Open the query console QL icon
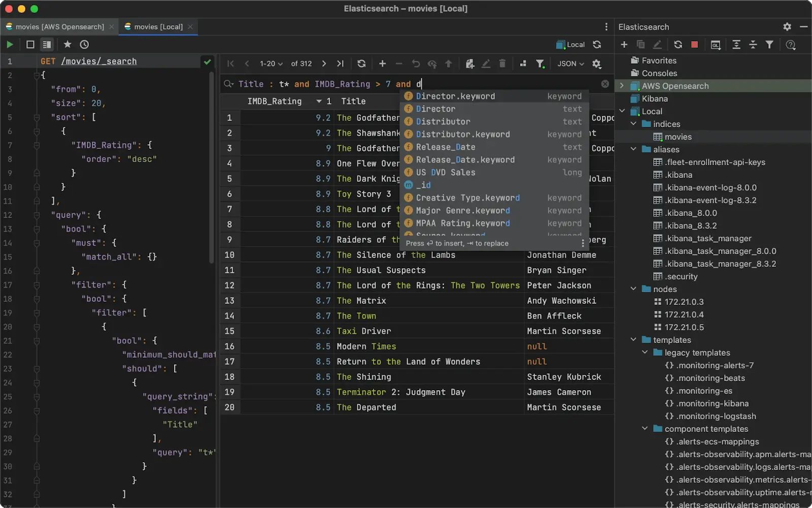 coord(716,45)
